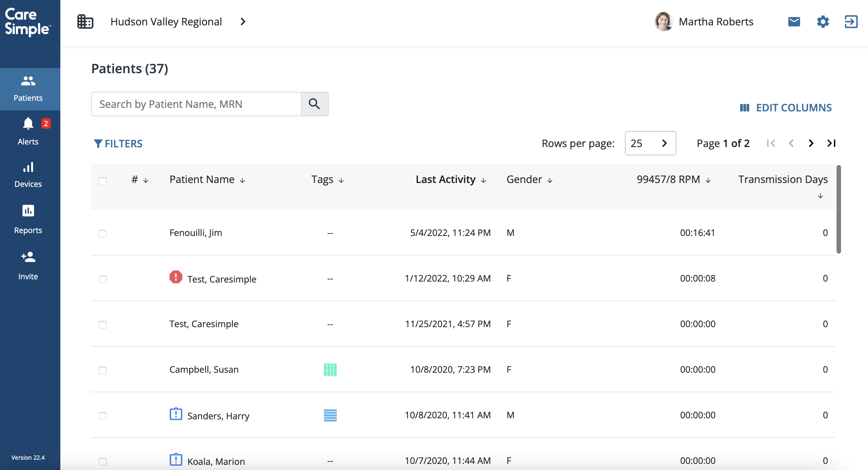Select the Fenouilli, Jim row checkbox
The height and width of the screenshot is (470, 868).
click(103, 233)
